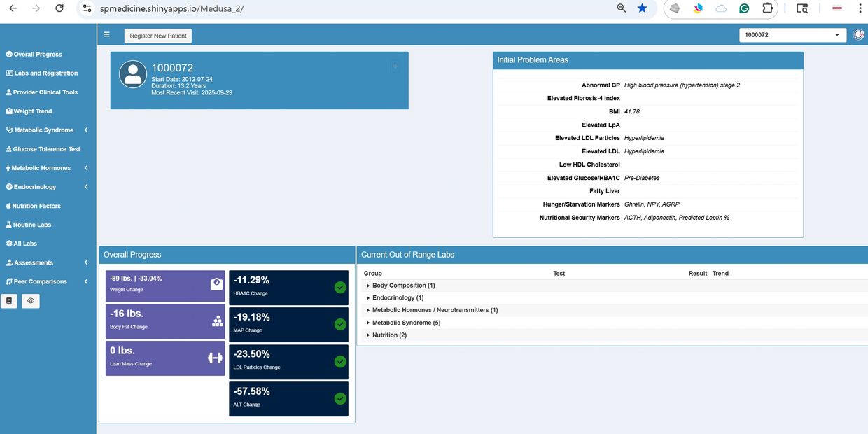Open the patient ID 1000072 dropdown
This screenshot has width=868, height=434.
[792, 35]
